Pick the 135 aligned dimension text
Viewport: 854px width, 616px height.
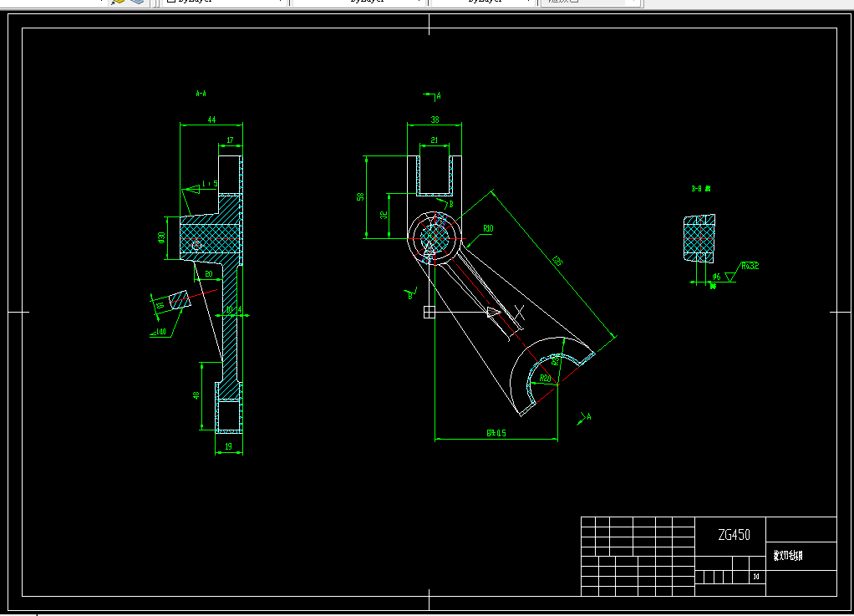point(557,261)
